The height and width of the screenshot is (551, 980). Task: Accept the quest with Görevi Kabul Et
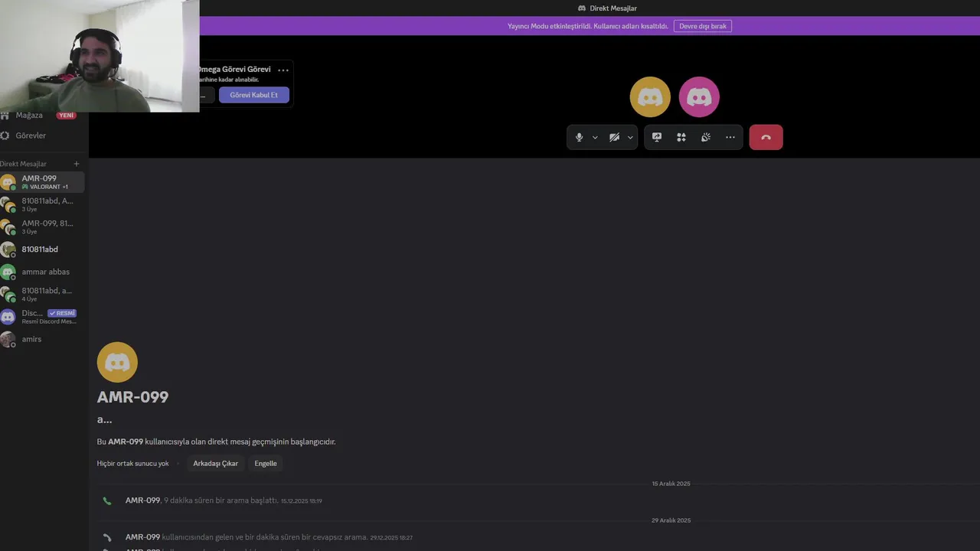tap(254, 95)
